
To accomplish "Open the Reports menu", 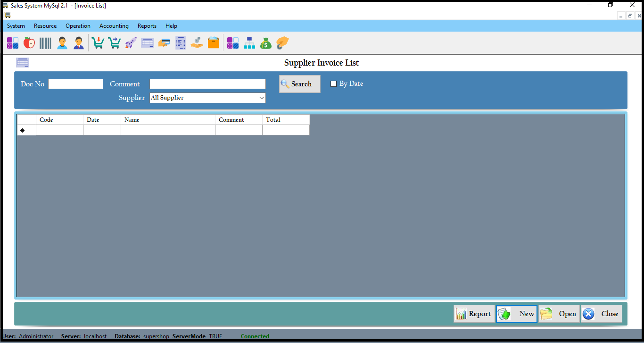I will [x=147, y=26].
